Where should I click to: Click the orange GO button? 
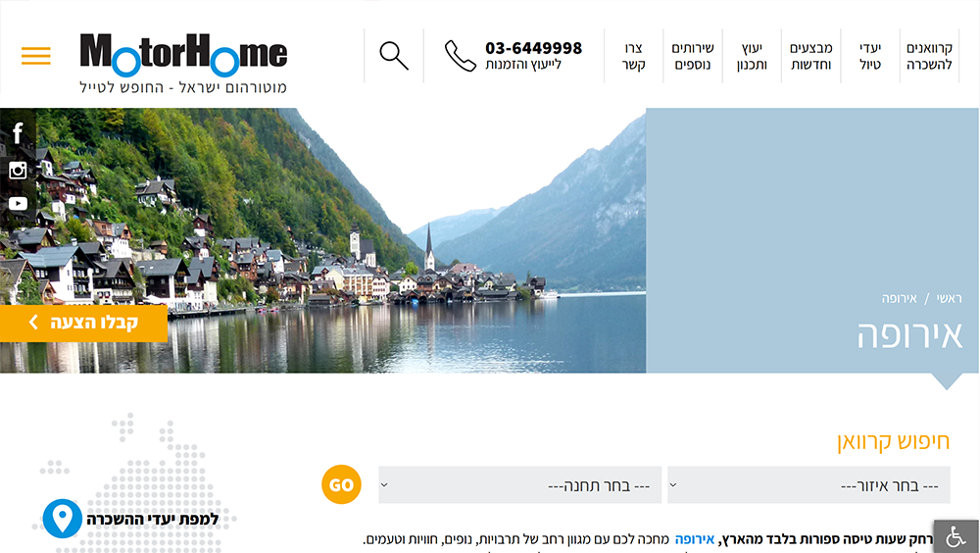[x=341, y=484]
